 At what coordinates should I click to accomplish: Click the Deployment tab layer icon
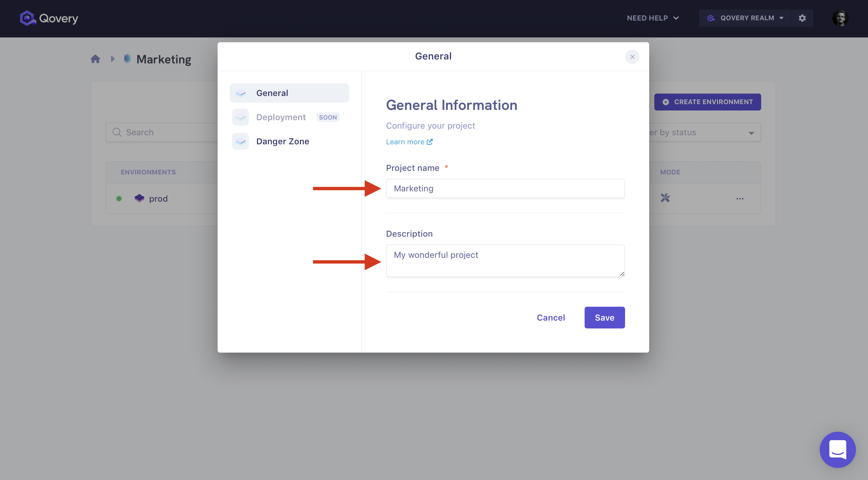click(x=240, y=117)
